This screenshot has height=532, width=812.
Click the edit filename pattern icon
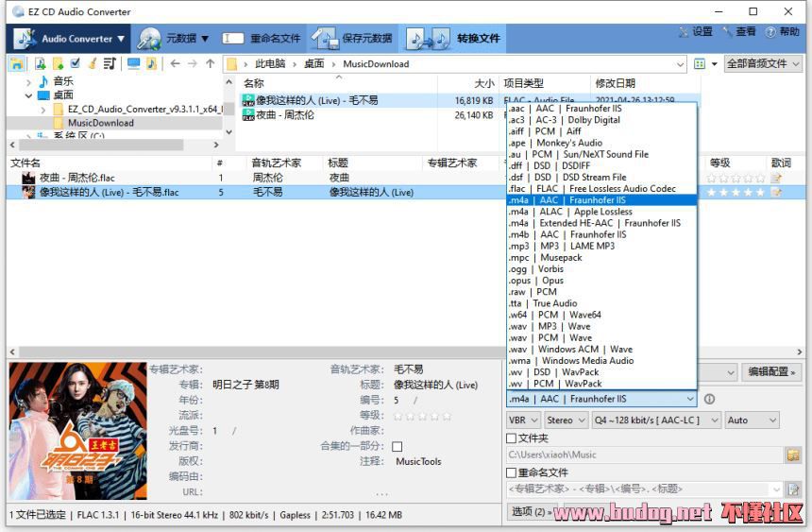pos(793,489)
